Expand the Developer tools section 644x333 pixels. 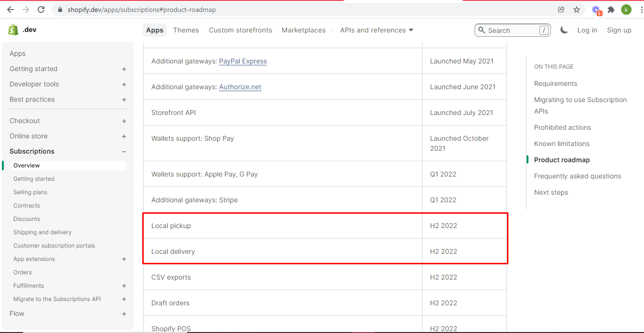[x=124, y=84]
